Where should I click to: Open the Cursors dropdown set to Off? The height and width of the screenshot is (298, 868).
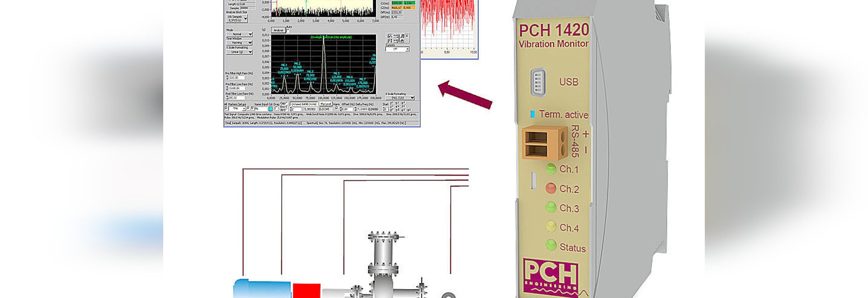[x=397, y=49]
